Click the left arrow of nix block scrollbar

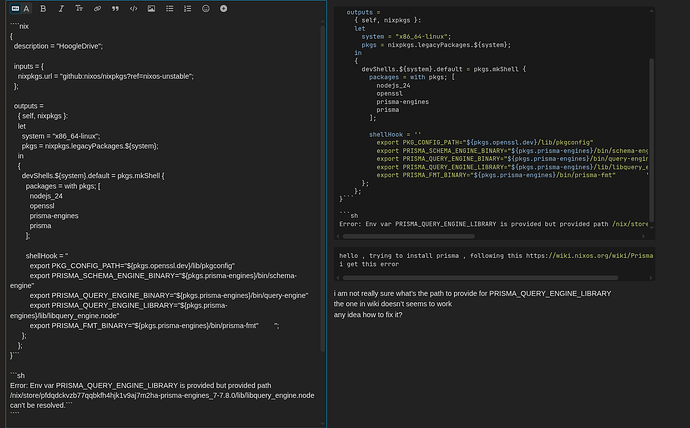pos(338,236)
